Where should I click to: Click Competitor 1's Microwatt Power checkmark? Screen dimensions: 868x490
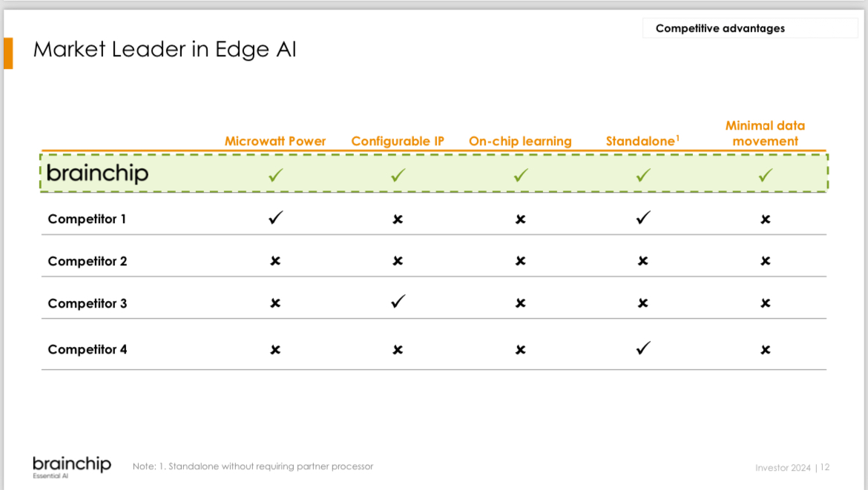click(x=275, y=218)
